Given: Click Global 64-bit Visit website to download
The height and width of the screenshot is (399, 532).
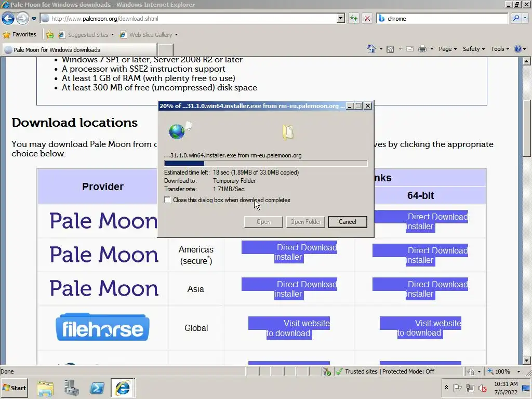Looking at the screenshot, I should (x=420, y=328).
